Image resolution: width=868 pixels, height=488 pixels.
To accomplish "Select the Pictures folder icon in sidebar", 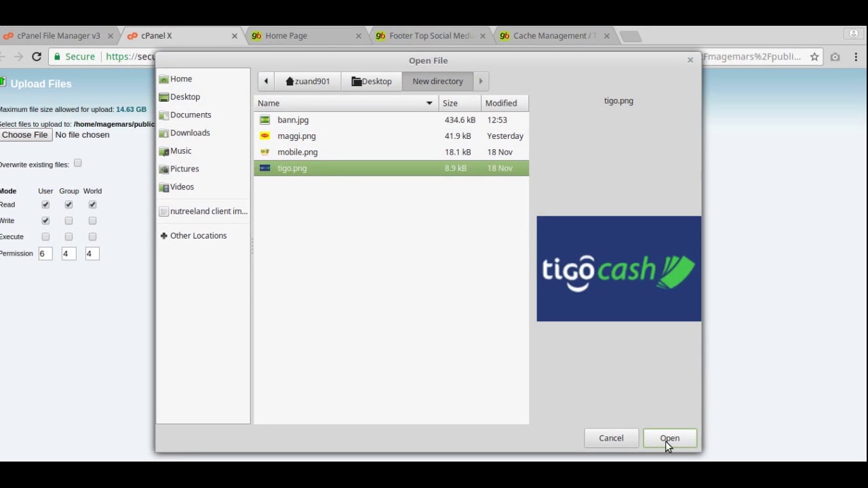I will (164, 169).
